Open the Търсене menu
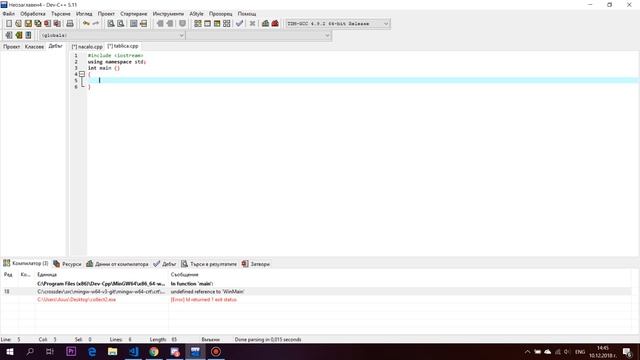The width and height of the screenshot is (640, 360). click(60, 14)
